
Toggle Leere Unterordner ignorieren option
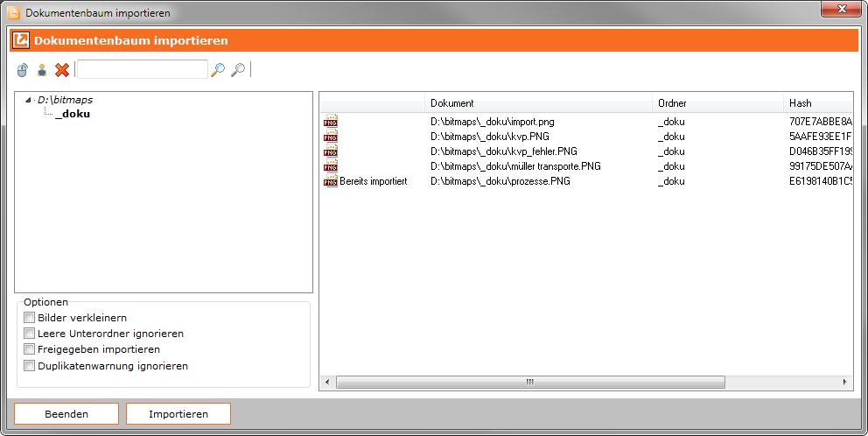pos(30,334)
